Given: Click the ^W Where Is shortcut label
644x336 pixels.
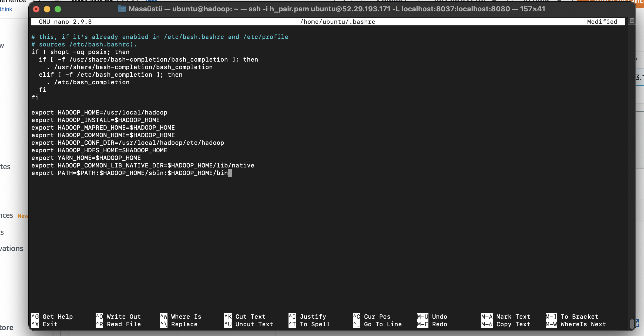Looking at the screenshot, I should [x=186, y=317].
